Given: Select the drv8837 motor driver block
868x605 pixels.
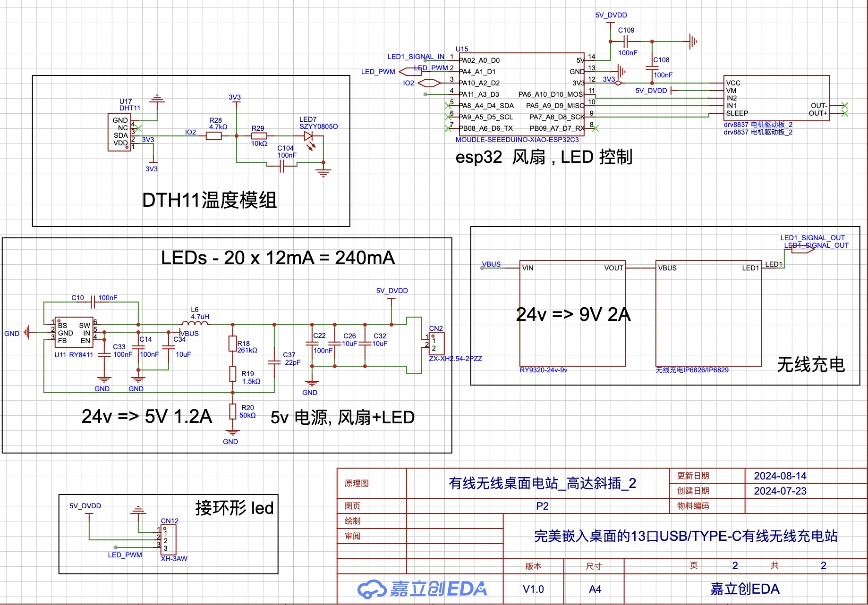Looking at the screenshot, I should pos(776,98).
